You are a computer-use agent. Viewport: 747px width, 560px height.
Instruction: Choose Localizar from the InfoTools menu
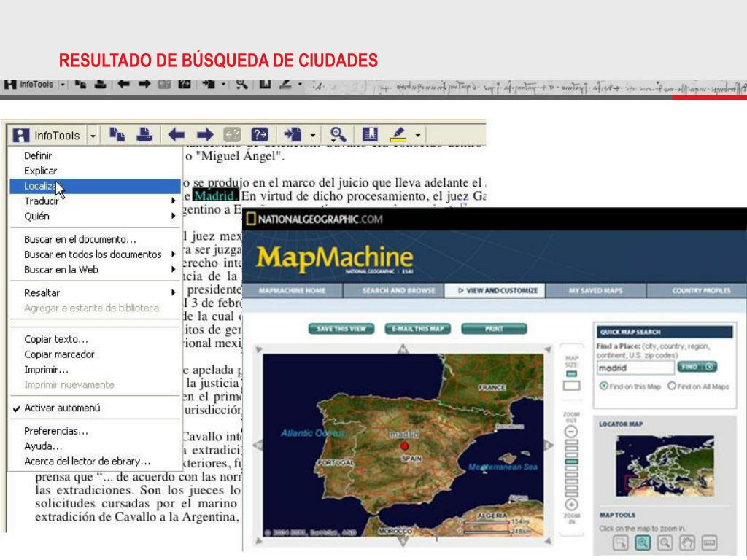click(x=40, y=186)
